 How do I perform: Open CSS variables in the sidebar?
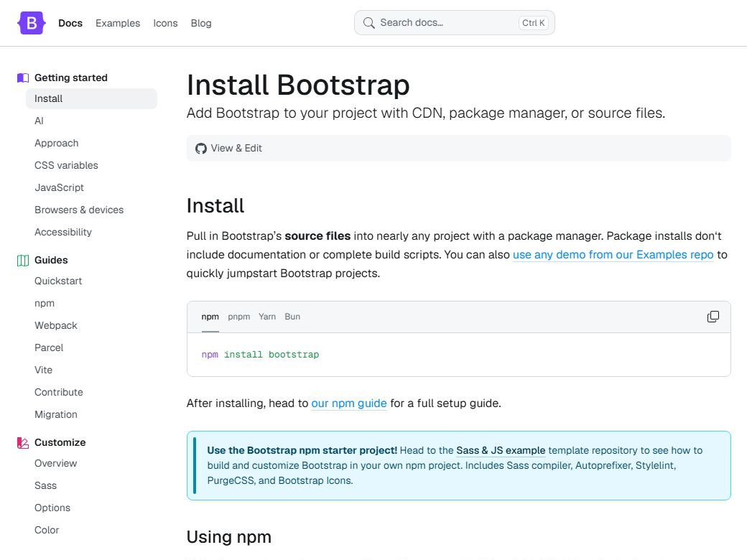click(x=66, y=165)
